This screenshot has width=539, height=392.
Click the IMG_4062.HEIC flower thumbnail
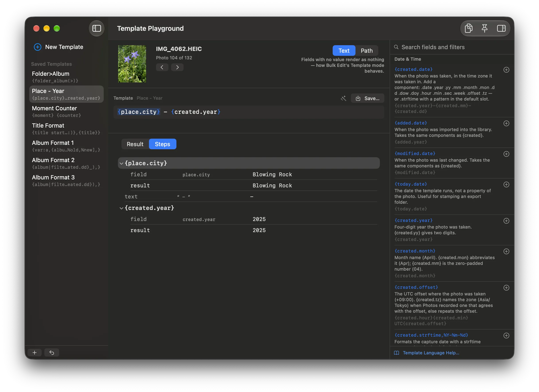132,64
